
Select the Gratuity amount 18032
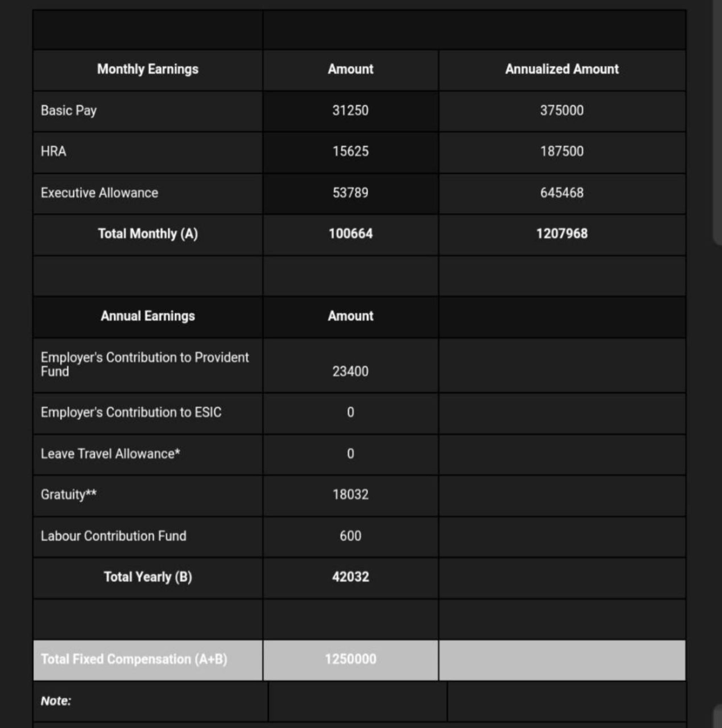coord(350,495)
